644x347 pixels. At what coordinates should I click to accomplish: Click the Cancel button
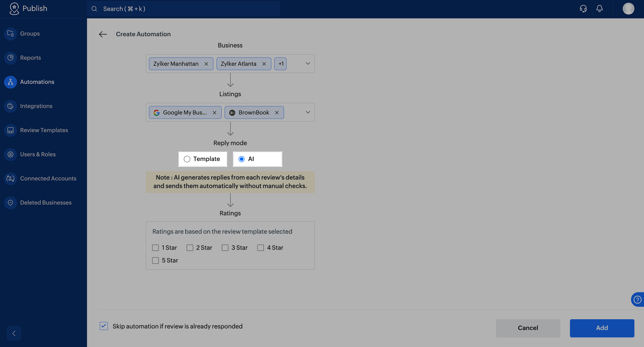[528, 328]
